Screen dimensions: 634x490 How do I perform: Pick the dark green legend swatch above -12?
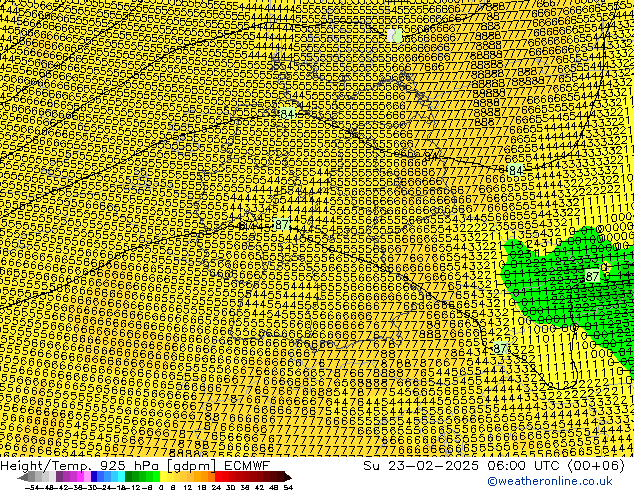[129, 477]
